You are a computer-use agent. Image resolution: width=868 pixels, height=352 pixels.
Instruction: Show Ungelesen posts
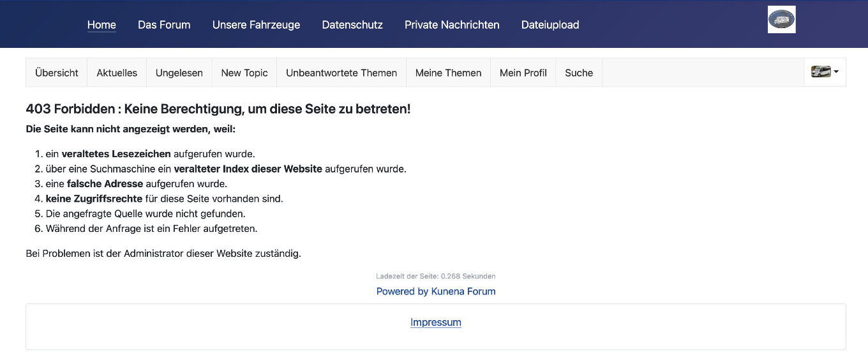pos(179,73)
